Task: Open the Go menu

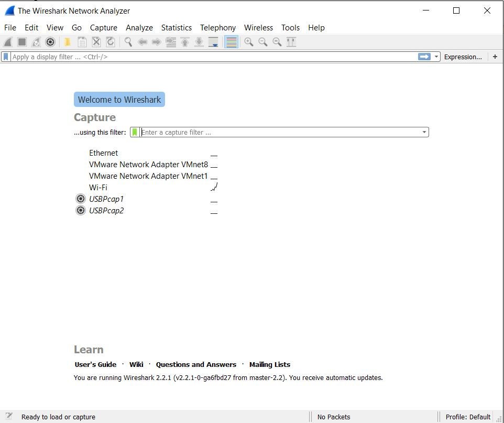Action: 76,28
